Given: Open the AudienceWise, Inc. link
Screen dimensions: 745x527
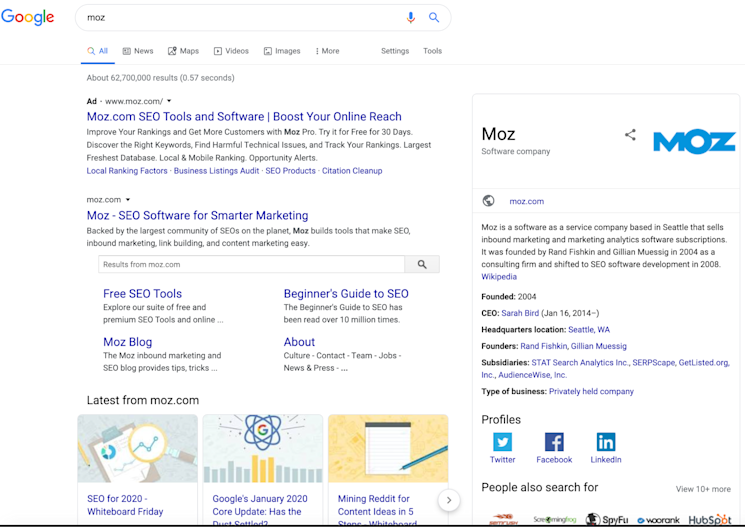Looking at the screenshot, I should click(x=533, y=375).
